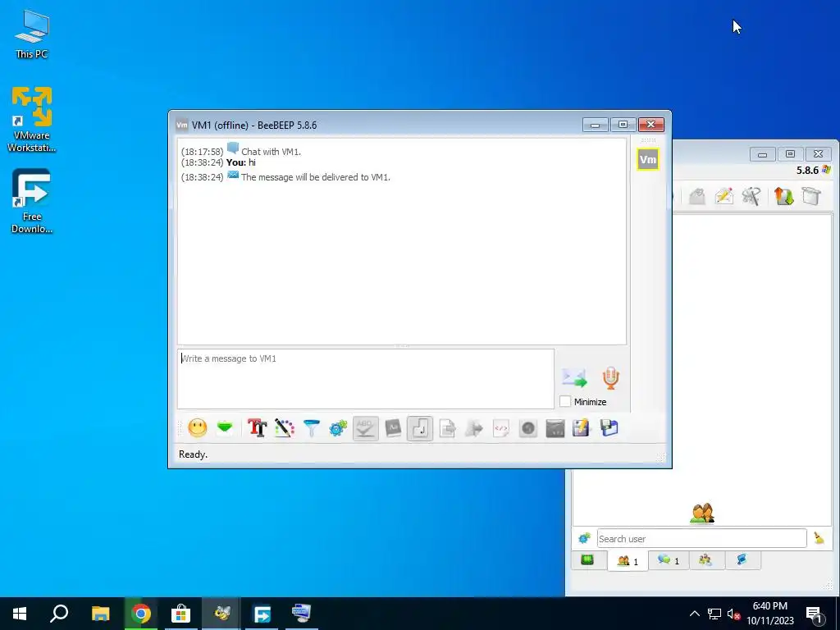Image resolution: width=840 pixels, height=630 pixels.
Task: Record a voice message with microphone icon
Action: pyautogui.click(x=610, y=377)
